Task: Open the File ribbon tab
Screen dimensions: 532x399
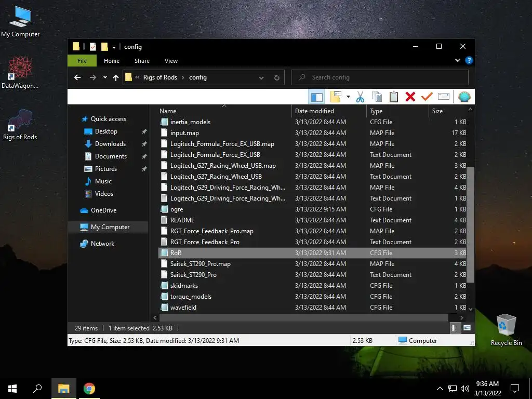Action: 82,61
